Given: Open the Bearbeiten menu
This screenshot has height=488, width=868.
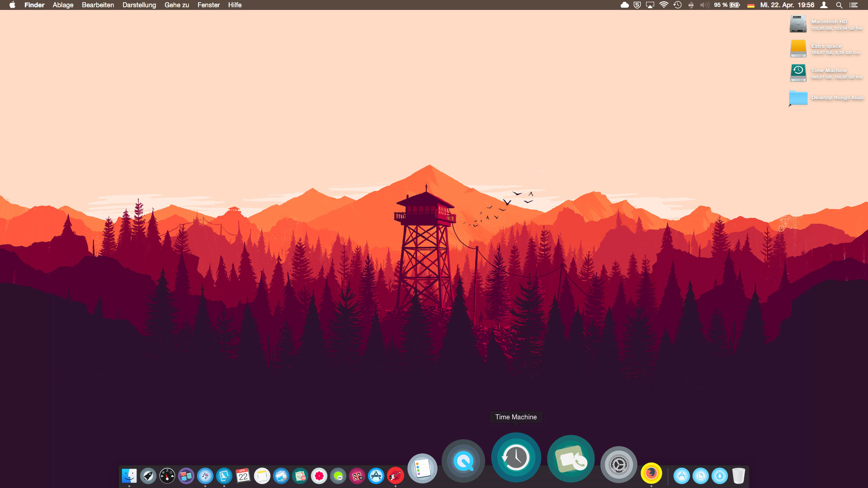Looking at the screenshot, I should click(98, 5).
